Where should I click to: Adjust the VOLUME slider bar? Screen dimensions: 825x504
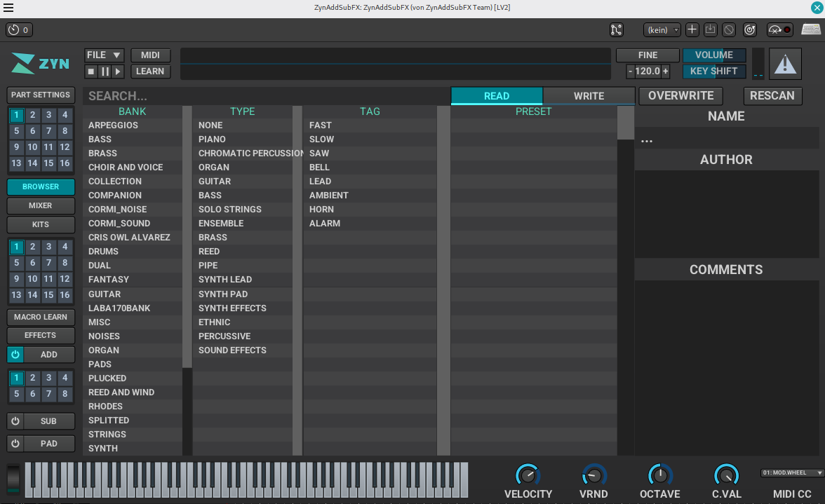[714, 55]
